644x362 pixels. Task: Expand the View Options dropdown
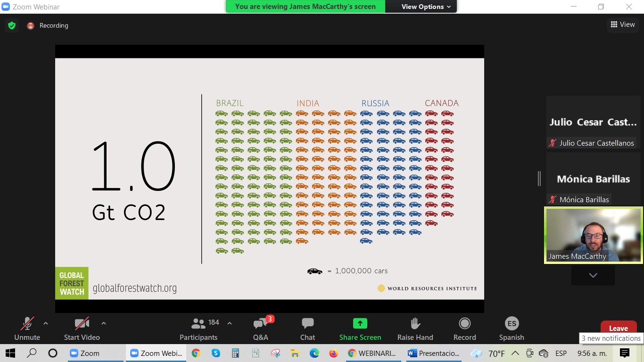(x=426, y=7)
